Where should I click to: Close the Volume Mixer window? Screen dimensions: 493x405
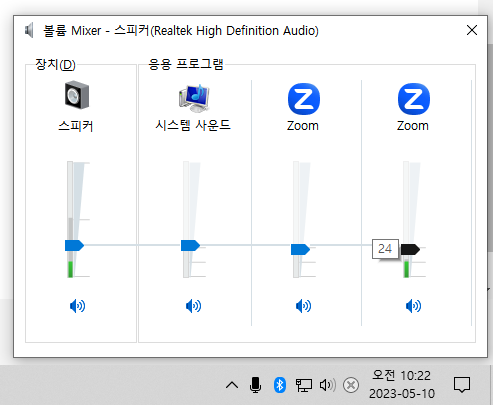[472, 30]
